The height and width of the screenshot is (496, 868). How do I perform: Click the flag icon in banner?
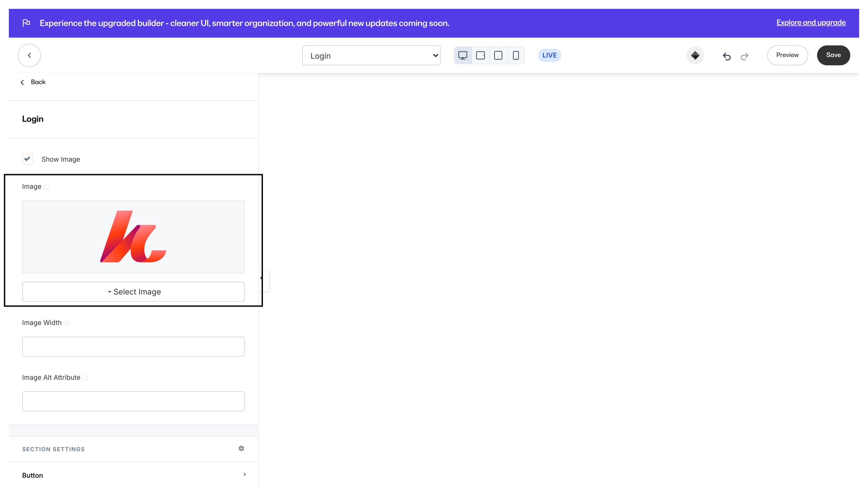26,23
